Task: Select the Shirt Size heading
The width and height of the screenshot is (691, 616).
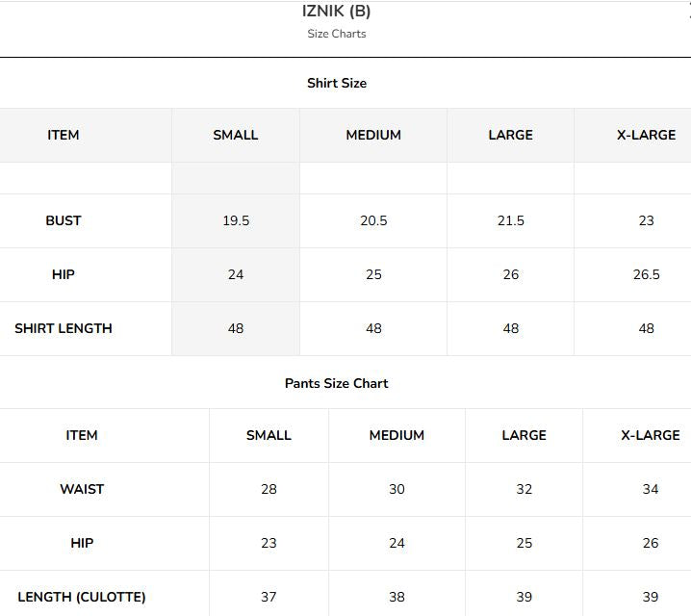Action: (337, 83)
